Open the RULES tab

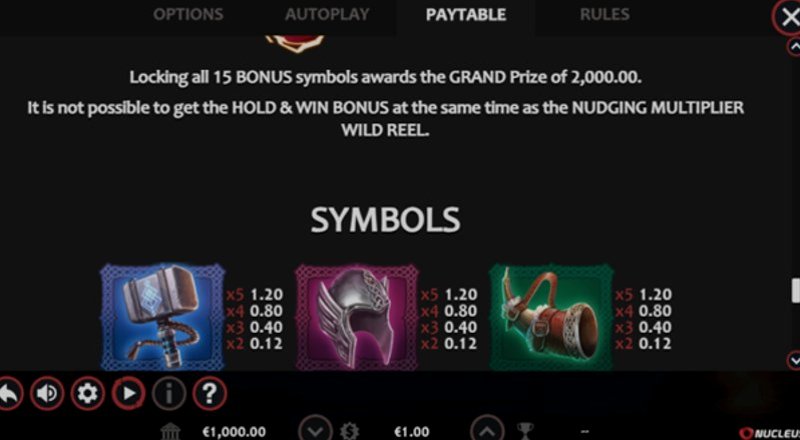coord(605,14)
